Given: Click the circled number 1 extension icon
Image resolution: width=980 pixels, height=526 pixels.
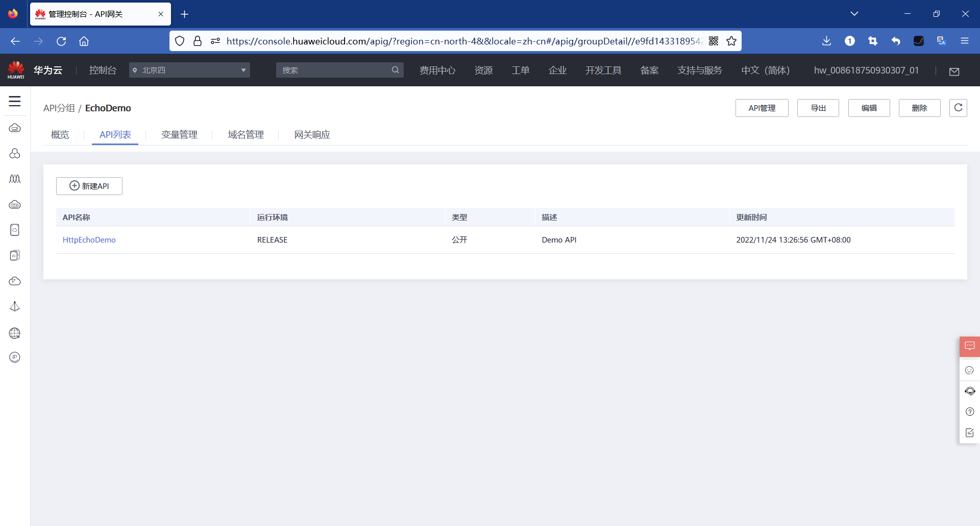Looking at the screenshot, I should point(850,41).
